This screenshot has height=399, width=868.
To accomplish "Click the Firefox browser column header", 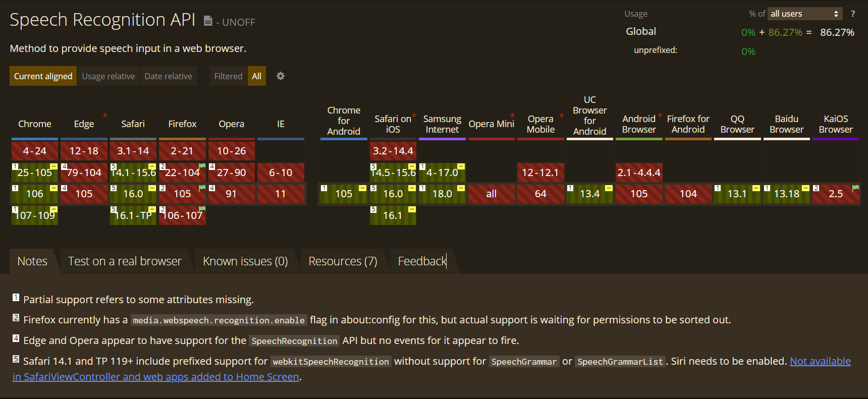I will [x=182, y=124].
